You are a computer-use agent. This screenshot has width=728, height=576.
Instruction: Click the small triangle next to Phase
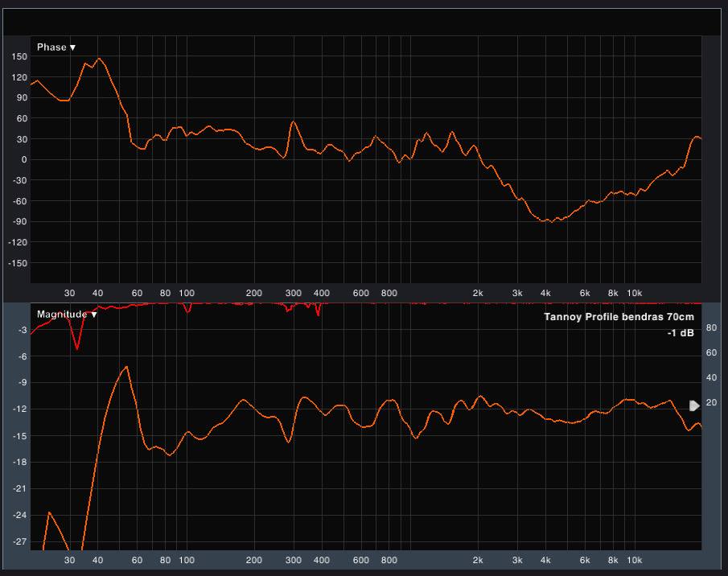[x=73, y=47]
